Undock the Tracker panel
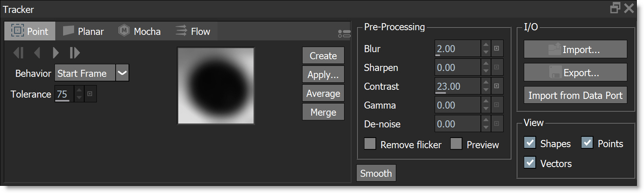 (x=615, y=8)
